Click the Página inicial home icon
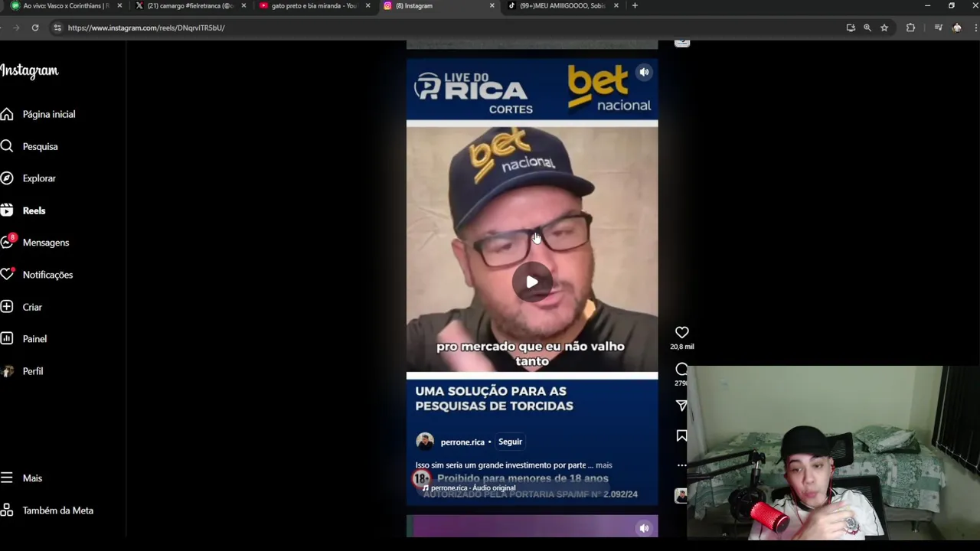980x551 pixels. pos(7,114)
